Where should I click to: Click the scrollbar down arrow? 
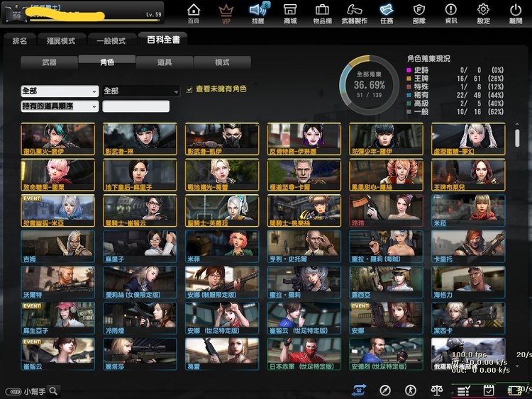pyautogui.click(x=517, y=366)
